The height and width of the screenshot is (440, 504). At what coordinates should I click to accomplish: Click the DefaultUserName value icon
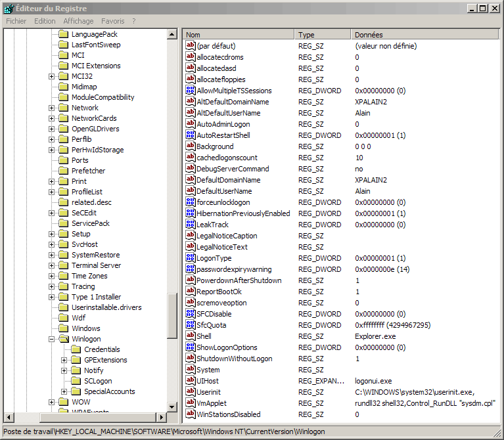(191, 191)
